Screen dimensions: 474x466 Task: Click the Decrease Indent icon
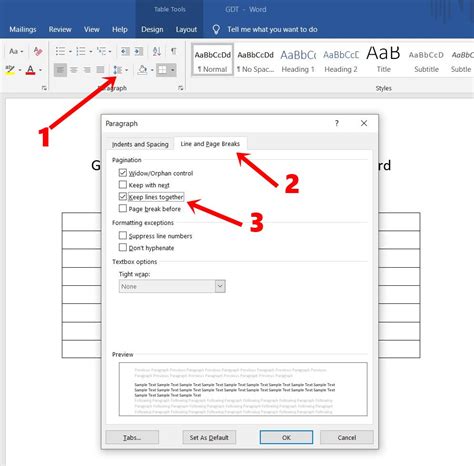125,51
